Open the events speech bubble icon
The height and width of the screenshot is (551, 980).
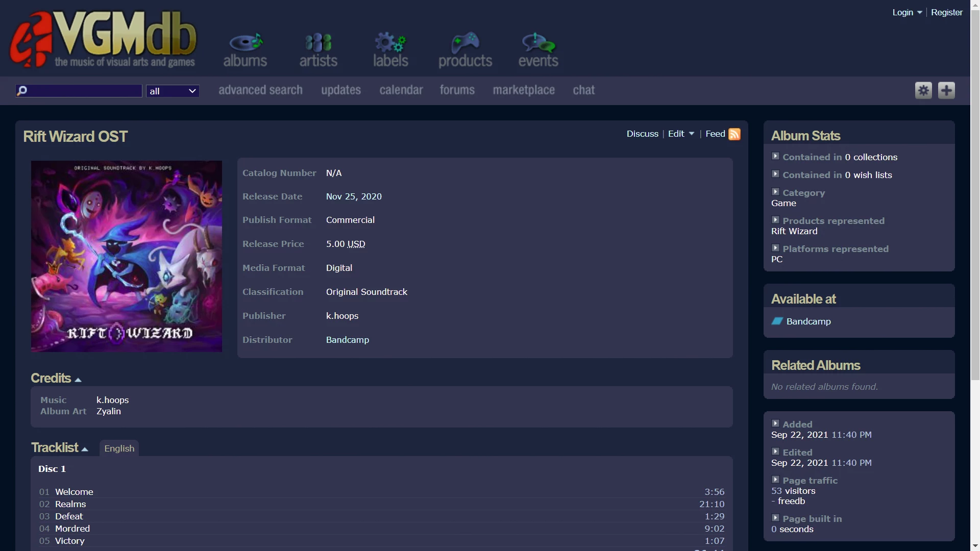point(538,43)
